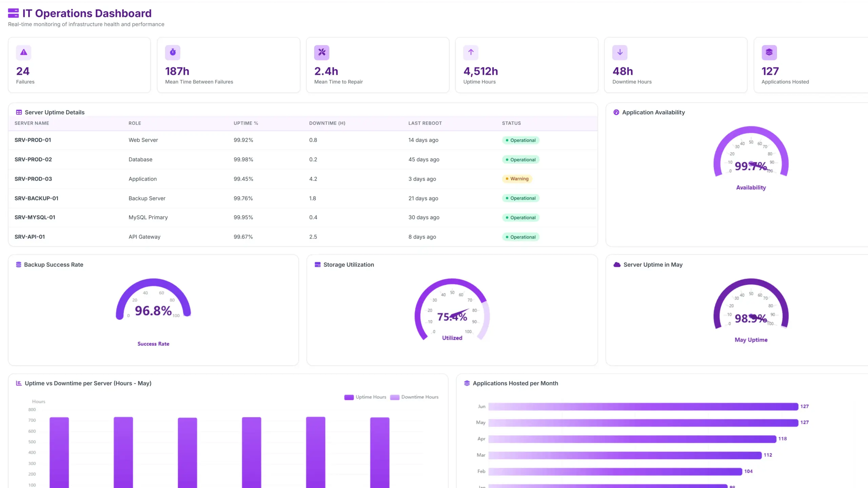Click the stopwatch icon on MTBF card
The height and width of the screenshot is (488, 868).
(173, 52)
